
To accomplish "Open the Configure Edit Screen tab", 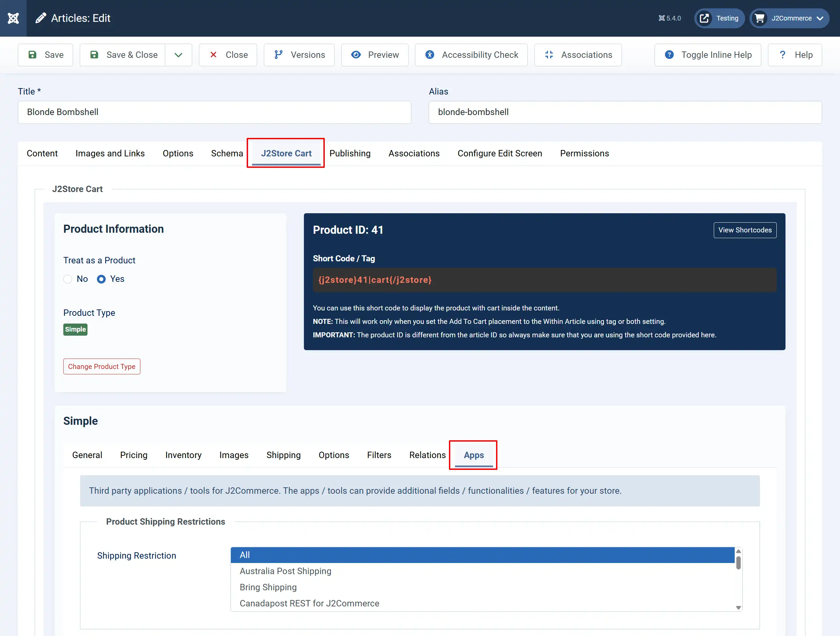I will click(500, 153).
